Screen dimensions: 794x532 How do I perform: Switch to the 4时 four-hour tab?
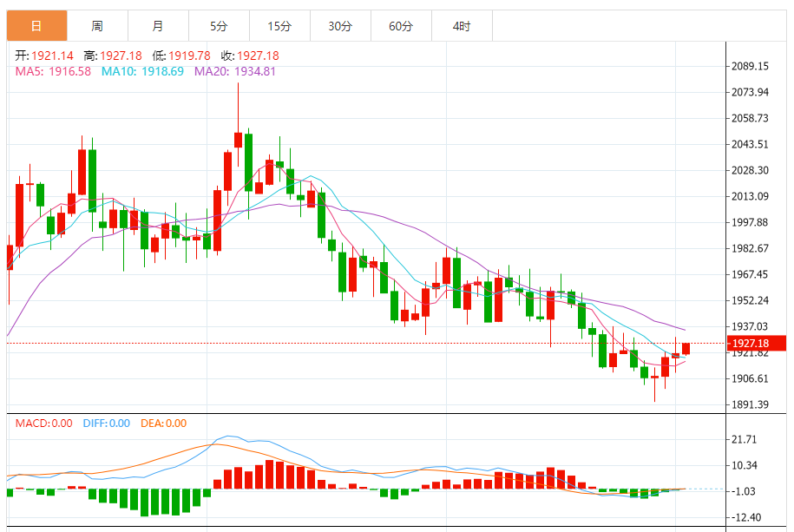click(463, 26)
